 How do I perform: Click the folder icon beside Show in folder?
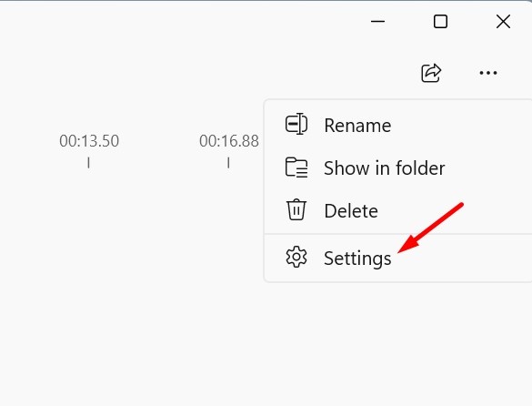tap(296, 167)
